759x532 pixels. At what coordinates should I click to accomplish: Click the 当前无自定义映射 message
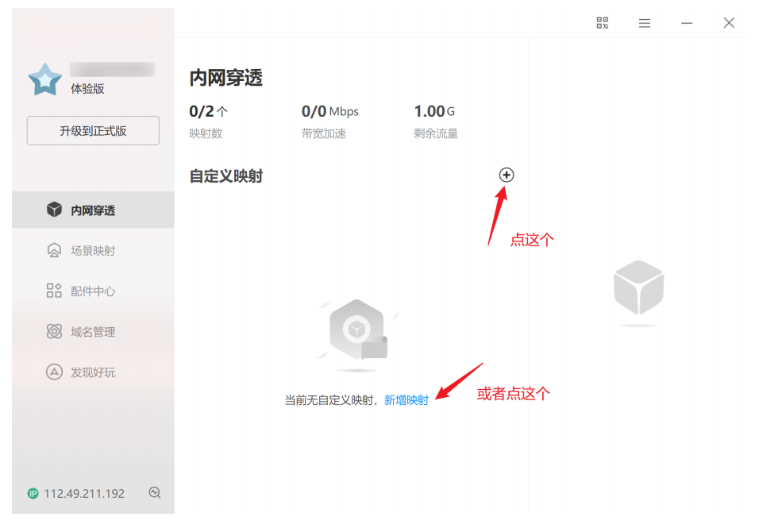(329, 400)
